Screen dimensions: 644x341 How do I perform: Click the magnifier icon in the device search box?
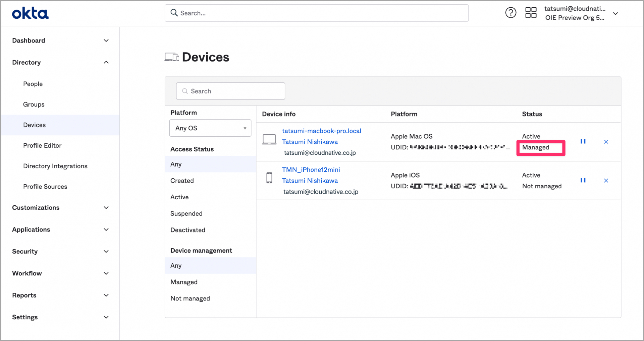click(x=184, y=91)
